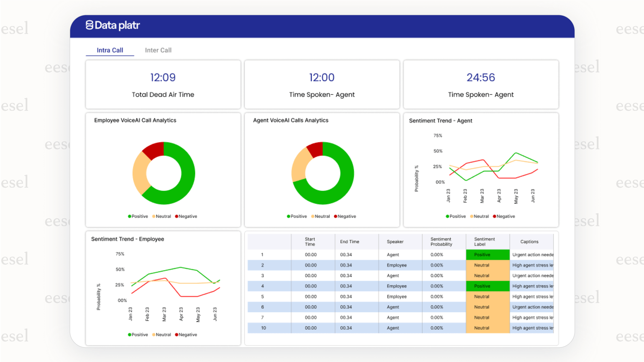Expand the Captions column header
The height and width of the screenshot is (362, 644).
[529, 241]
